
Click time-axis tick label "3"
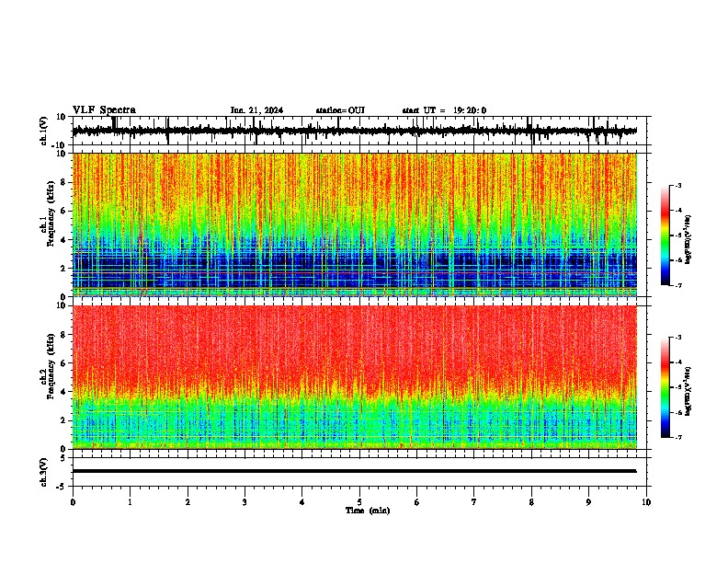click(x=245, y=502)
